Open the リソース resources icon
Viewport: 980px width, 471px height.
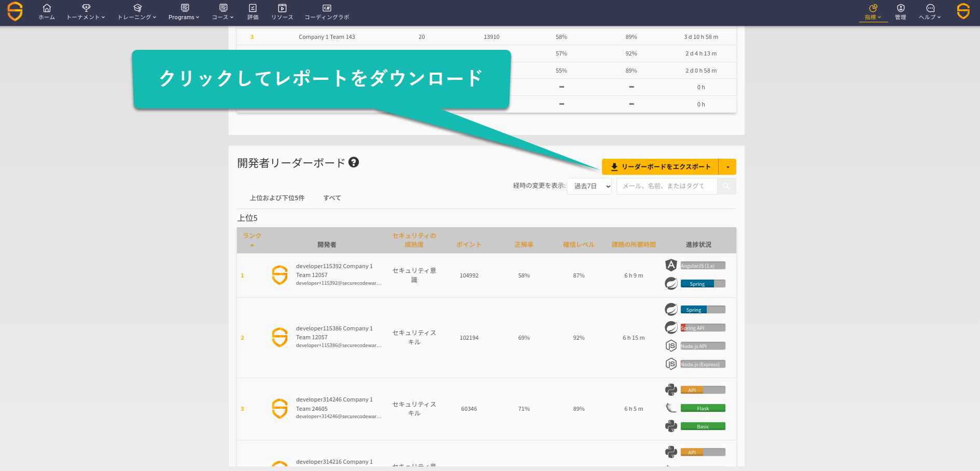(282, 12)
